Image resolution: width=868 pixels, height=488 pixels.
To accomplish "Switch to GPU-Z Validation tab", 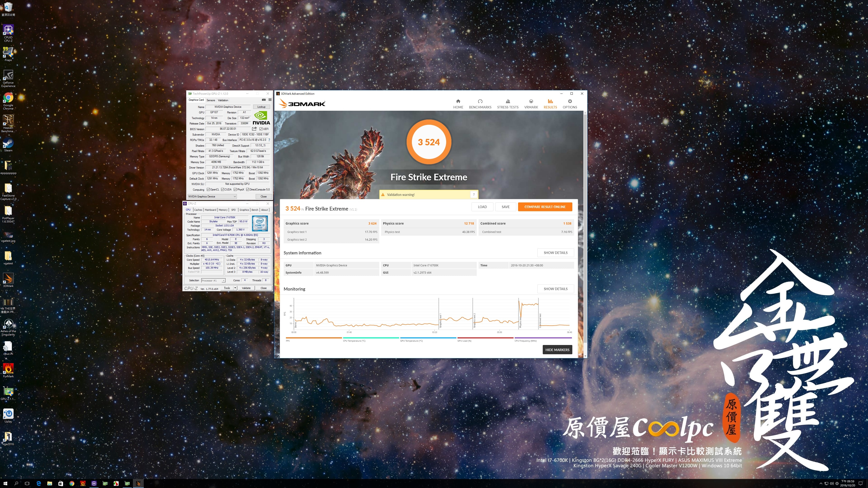I will (223, 100).
